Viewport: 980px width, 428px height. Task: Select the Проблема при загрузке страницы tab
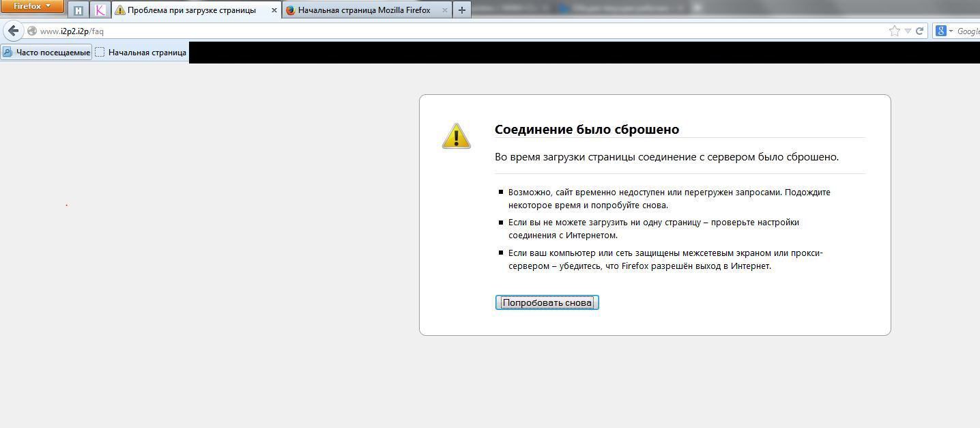(x=191, y=10)
